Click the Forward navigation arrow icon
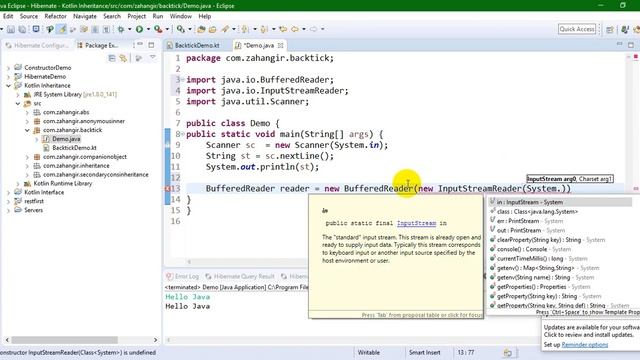This screenshot has width=640, height=360. [x=313, y=29]
